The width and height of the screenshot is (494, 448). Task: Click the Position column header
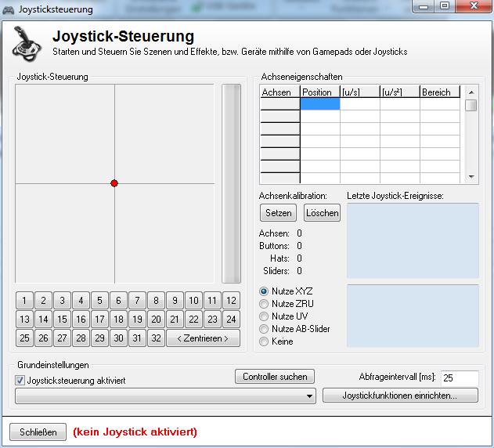(x=320, y=92)
